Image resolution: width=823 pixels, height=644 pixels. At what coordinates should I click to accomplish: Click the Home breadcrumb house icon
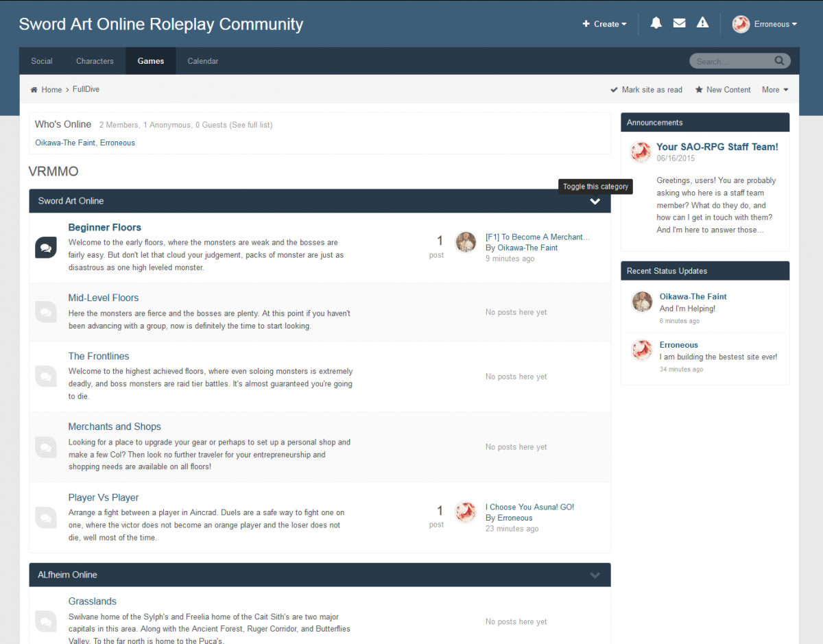point(34,90)
